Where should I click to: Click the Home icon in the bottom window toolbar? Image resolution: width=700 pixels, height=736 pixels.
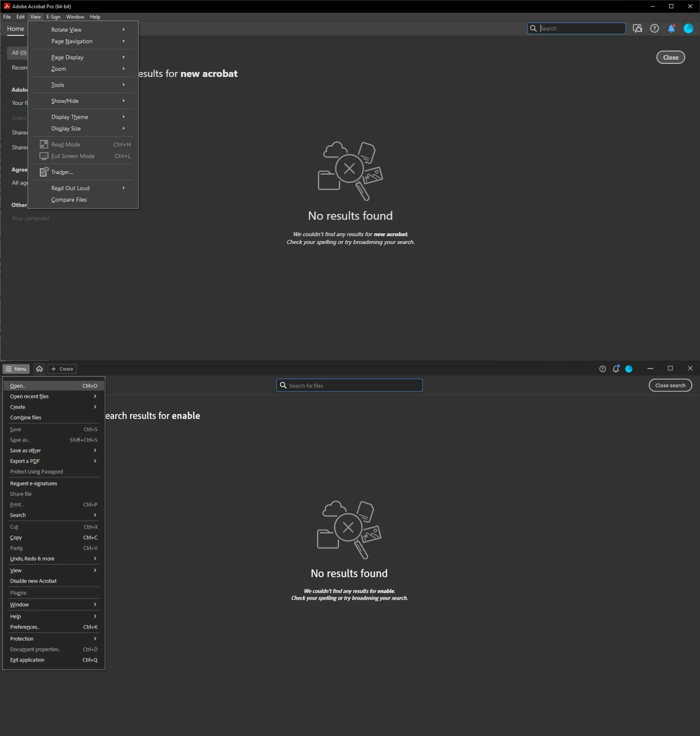click(x=39, y=369)
